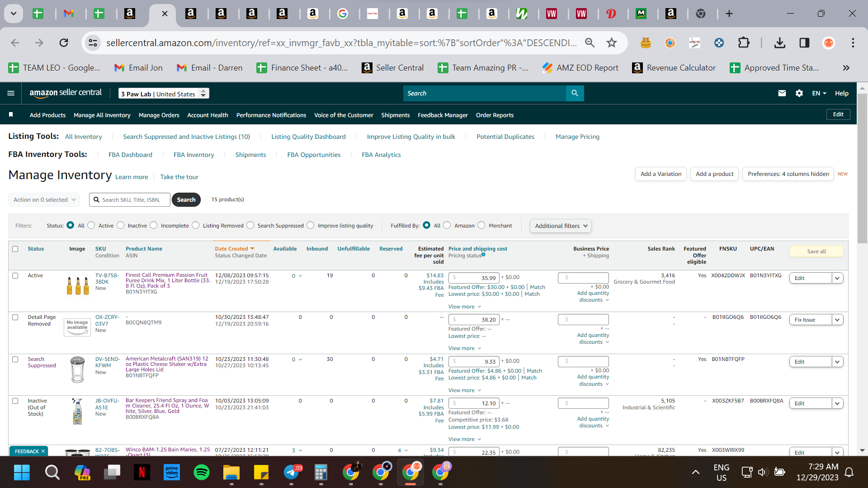Image resolution: width=868 pixels, height=488 pixels.
Task: Open the Additional filters dropdown
Action: pos(561,226)
